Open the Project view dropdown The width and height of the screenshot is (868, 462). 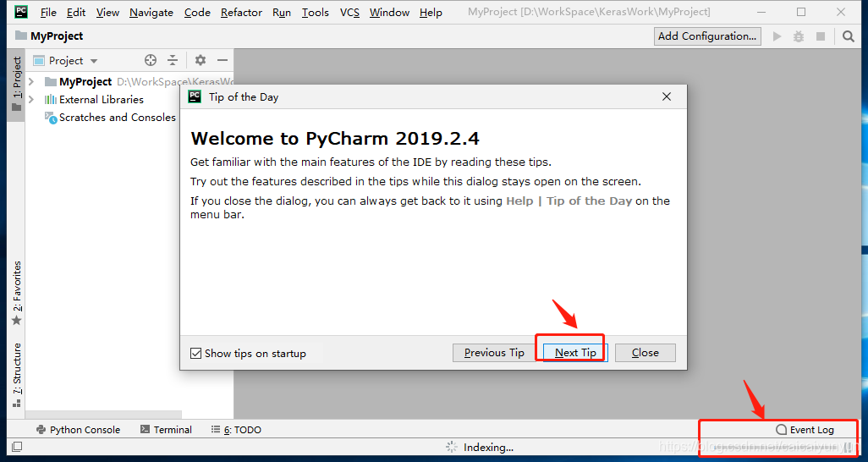(94, 61)
